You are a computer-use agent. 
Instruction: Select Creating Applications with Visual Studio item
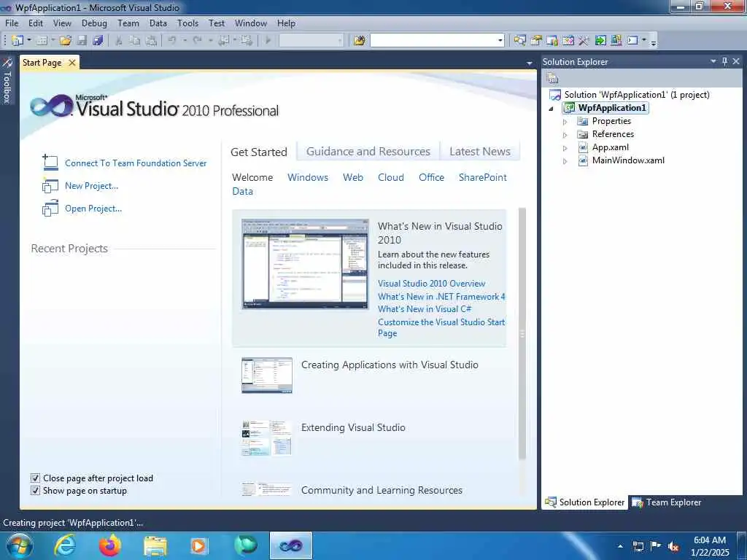[390, 365]
